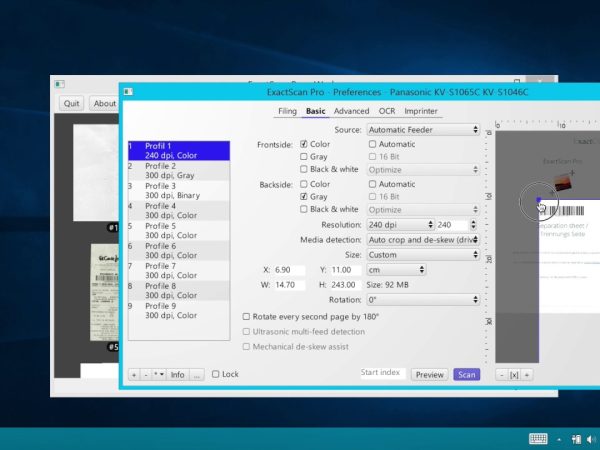Open the Resolution 240 dpi dropdown
600x450 pixels.
click(401, 225)
